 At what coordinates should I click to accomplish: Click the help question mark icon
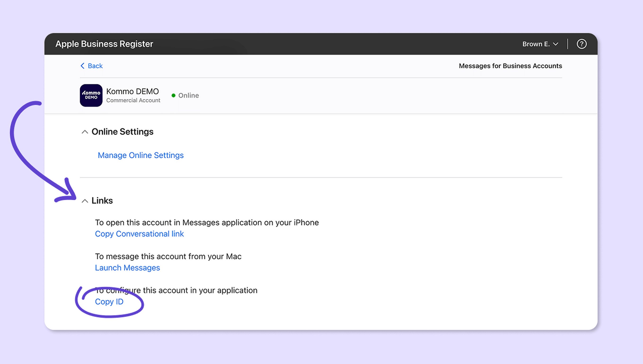[582, 44]
